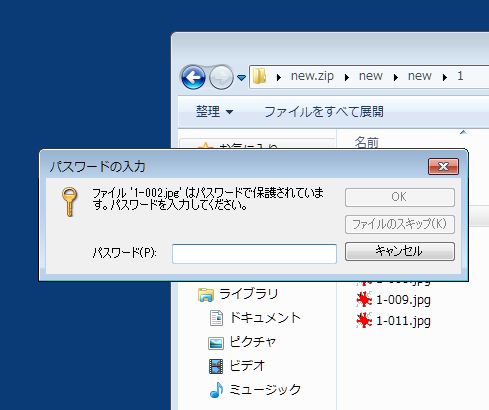Select new.zip in the address breadcrumb

(312, 76)
